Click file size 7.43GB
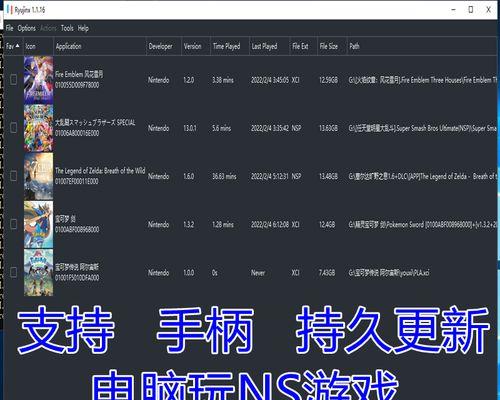Image resolution: width=500 pixels, height=400 pixels. coord(327,272)
